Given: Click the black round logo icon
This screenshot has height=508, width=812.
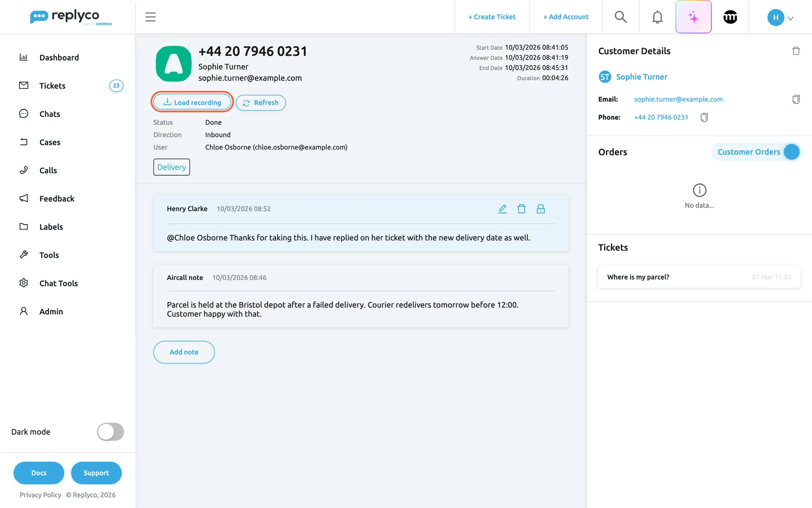Looking at the screenshot, I should 730,17.
